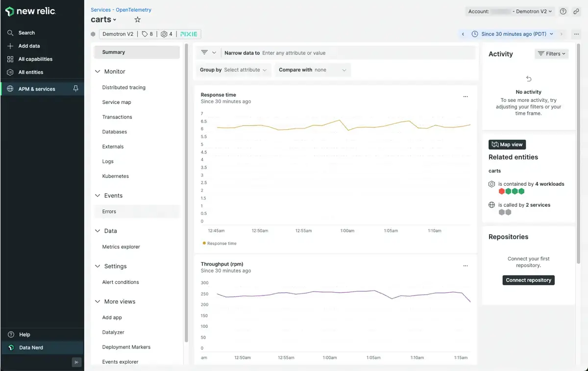This screenshot has height=371, width=588.
Task: Open the Compare with dropdown
Action: [313, 70]
